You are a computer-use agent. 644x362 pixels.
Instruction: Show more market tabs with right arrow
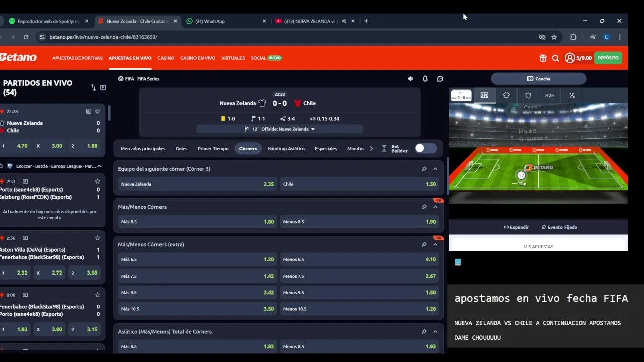tap(372, 148)
